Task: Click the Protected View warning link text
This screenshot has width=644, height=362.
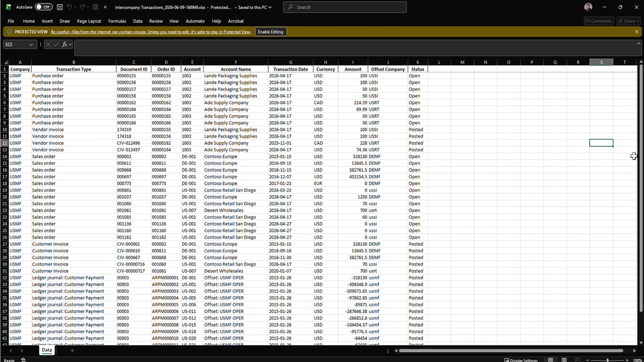Action: (x=151, y=32)
